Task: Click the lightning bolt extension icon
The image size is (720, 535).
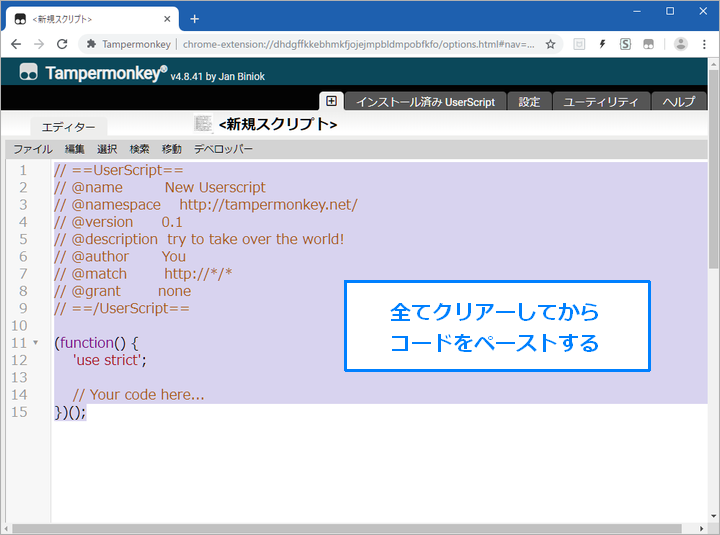Action: pos(602,44)
